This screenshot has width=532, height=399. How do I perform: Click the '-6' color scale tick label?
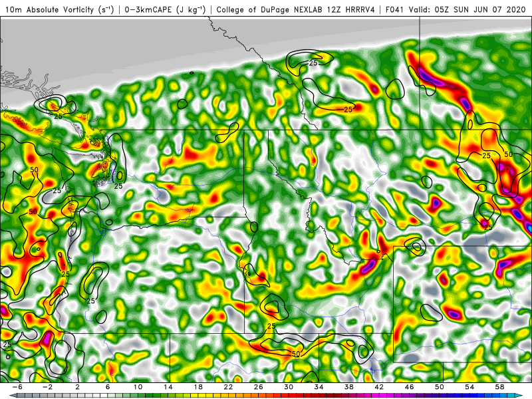(x=17, y=387)
